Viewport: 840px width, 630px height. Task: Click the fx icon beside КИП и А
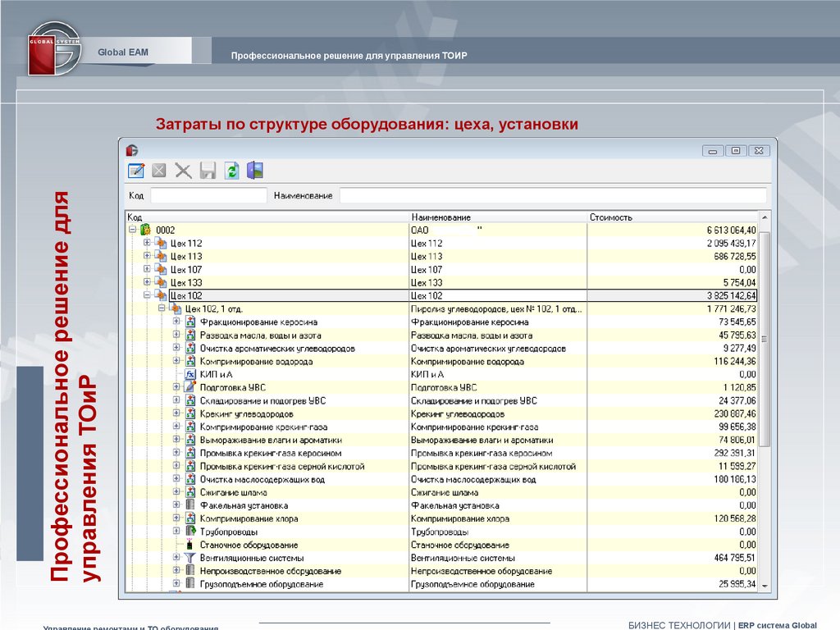coord(190,374)
